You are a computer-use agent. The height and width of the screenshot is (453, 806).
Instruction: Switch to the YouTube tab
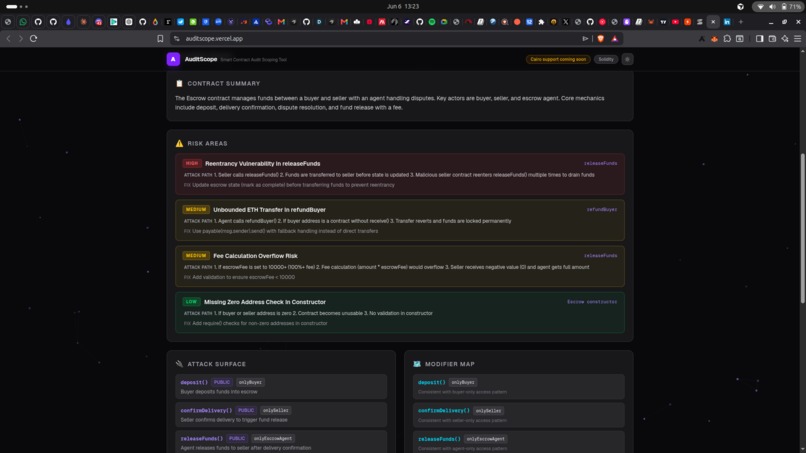(x=675, y=22)
